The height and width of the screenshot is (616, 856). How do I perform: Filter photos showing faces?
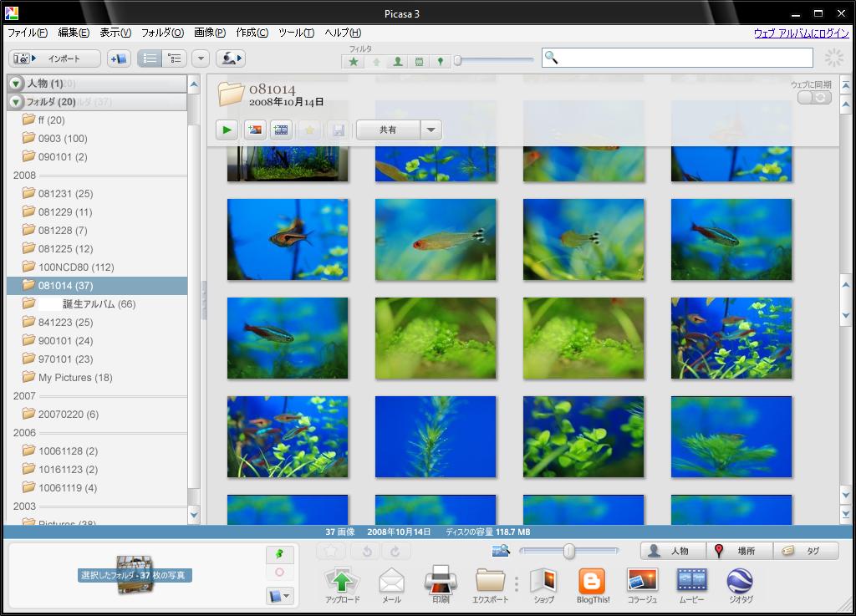[x=398, y=62]
